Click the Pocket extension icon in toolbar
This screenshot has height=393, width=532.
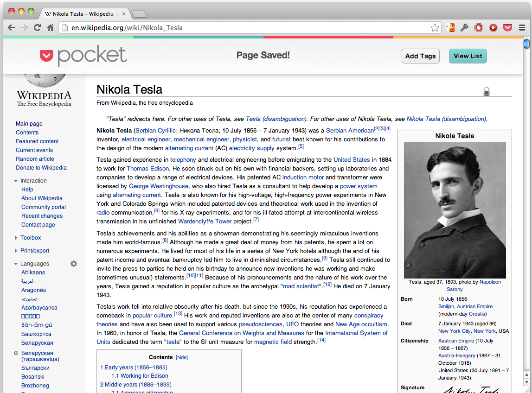click(507, 28)
